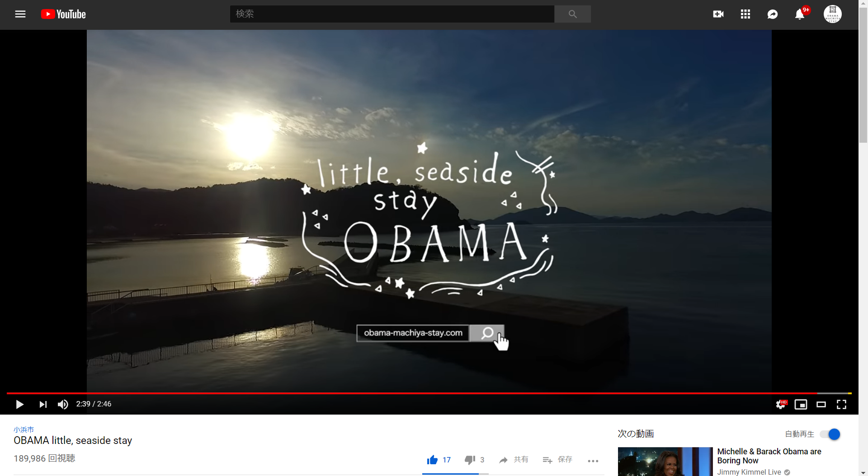This screenshot has width=868, height=476.
Task: Open the account avatar menu
Action: coord(832,14)
